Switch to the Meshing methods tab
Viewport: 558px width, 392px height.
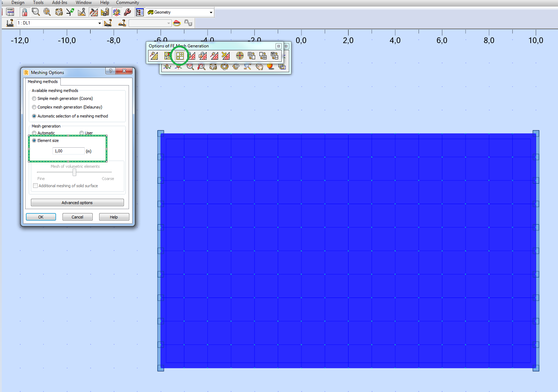[42, 82]
